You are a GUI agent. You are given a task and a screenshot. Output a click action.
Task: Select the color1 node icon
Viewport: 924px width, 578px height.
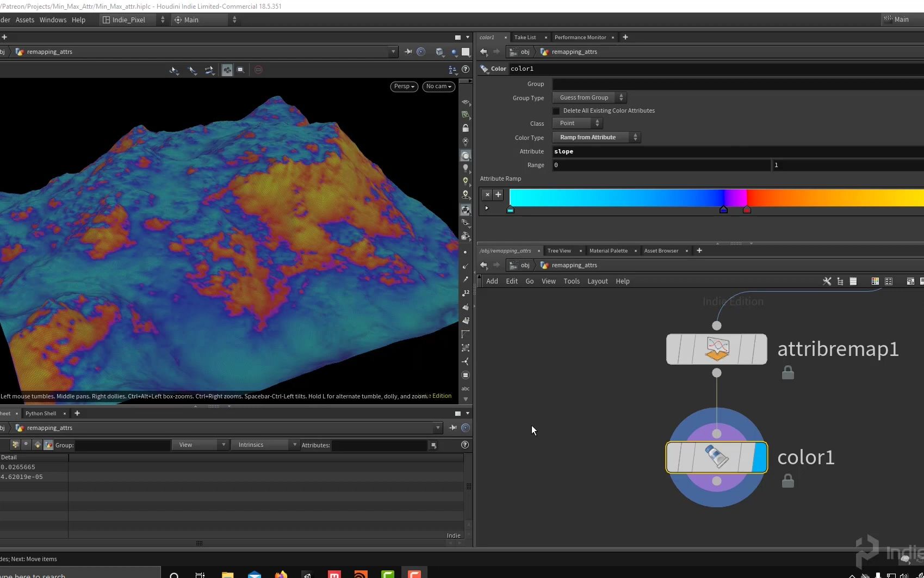716,457
